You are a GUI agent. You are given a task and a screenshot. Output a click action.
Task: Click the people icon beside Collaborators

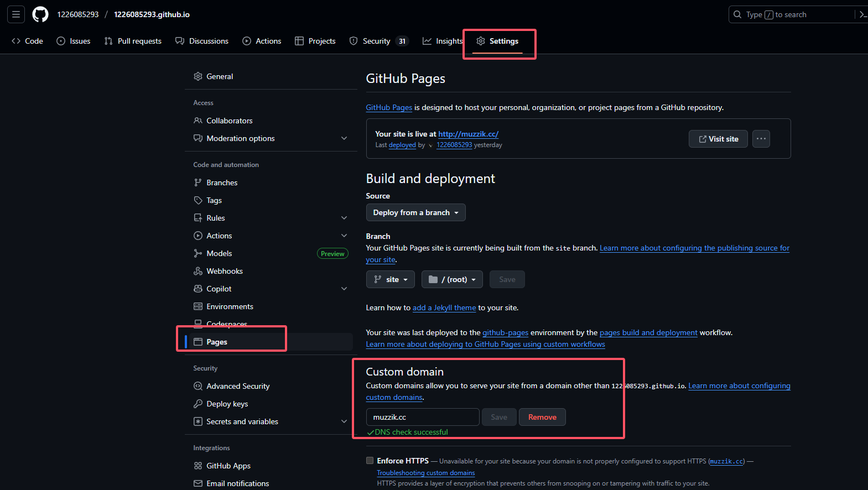coord(198,121)
